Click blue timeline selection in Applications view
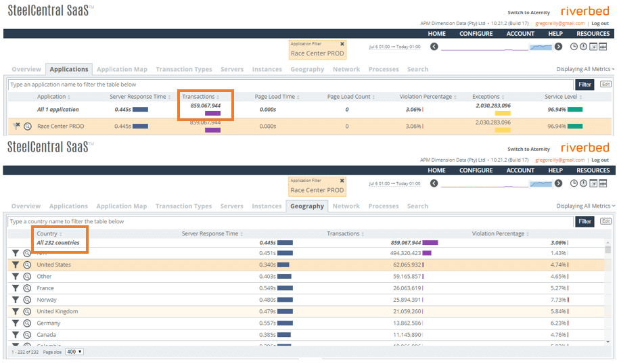 541,47
